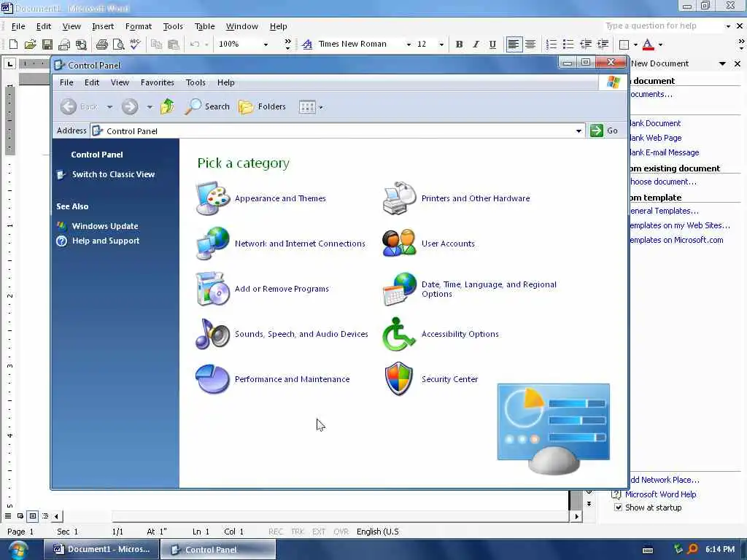Open Add or Remove Programs icon
Screen dimensions: 747x560
212,289
